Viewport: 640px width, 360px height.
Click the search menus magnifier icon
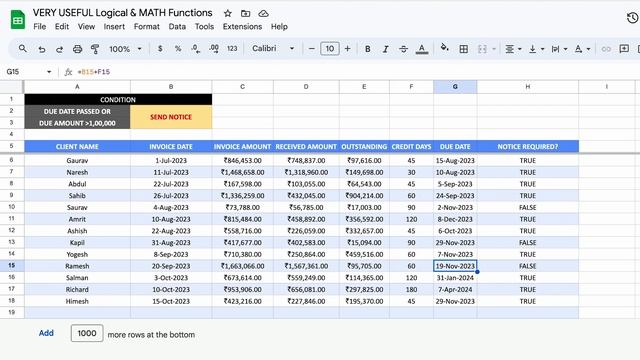point(23,49)
